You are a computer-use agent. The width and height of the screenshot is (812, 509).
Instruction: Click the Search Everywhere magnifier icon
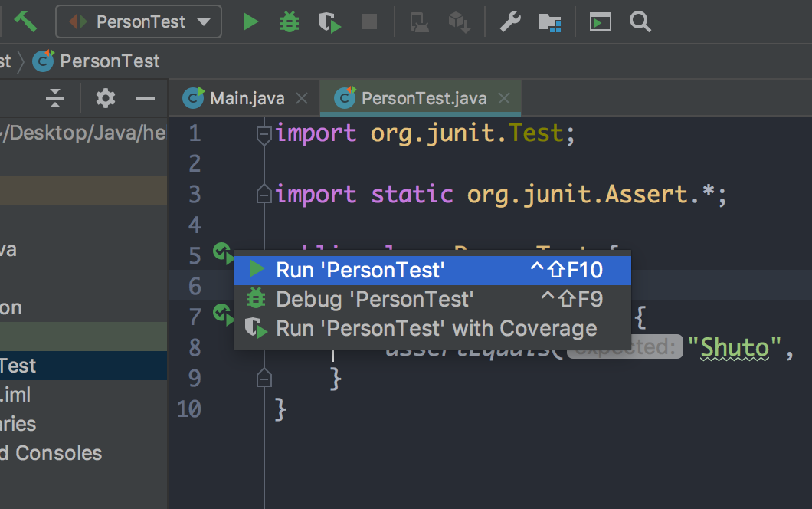(x=640, y=21)
